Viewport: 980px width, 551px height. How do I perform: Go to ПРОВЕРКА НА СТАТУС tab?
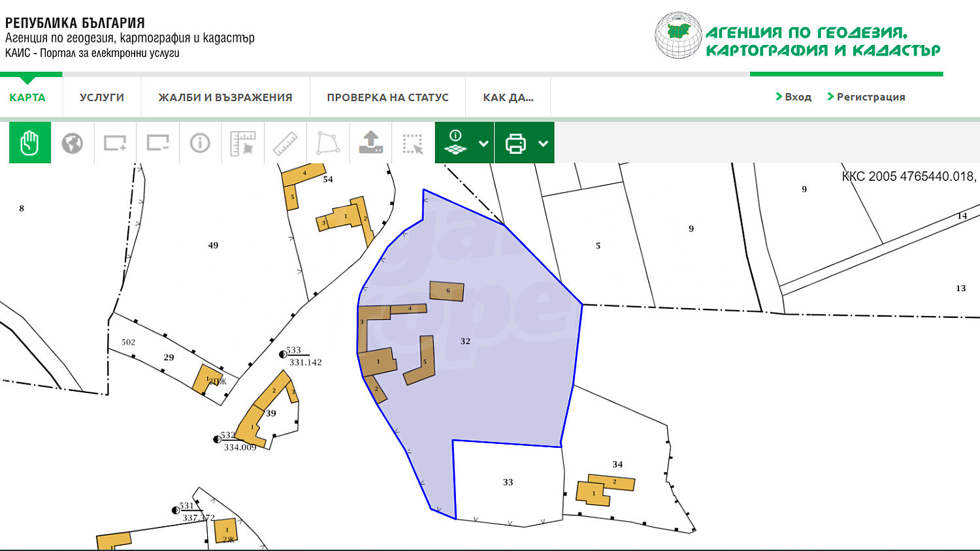coord(387,97)
